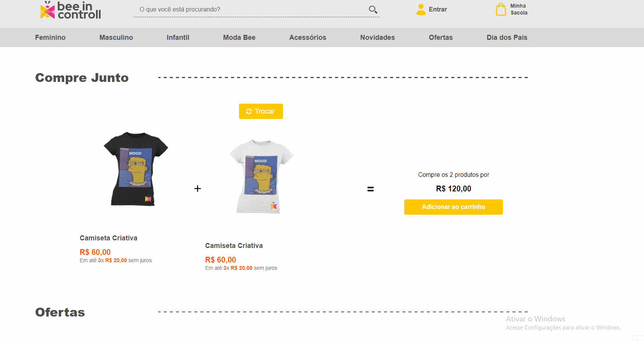Open the Acessórios menu
The height and width of the screenshot is (341, 644).
coord(307,38)
